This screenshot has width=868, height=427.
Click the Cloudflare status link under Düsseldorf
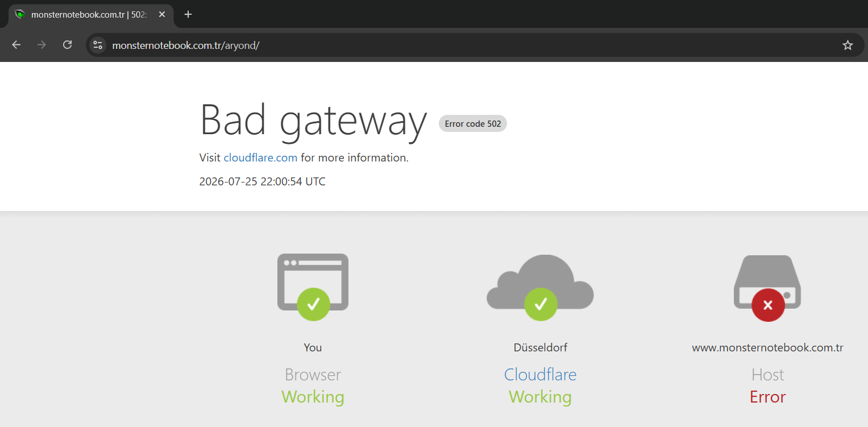[540, 375]
